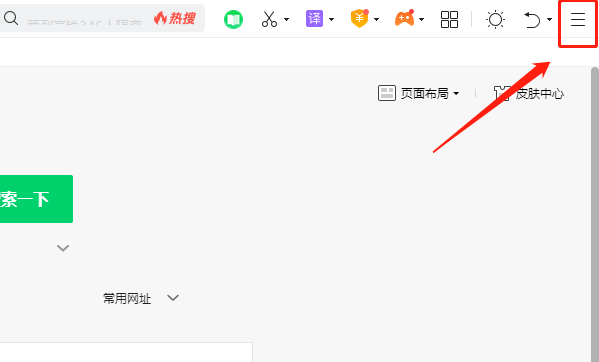Viewport: 599px width, 362px height.
Task: Toggle the sun brightness mode icon
Action: 495,19
